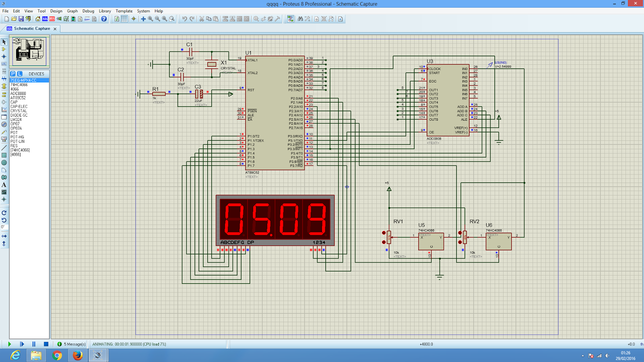This screenshot has height=362, width=644.
Task: Save the design with the floppy disk icon
Action: pos(21,19)
